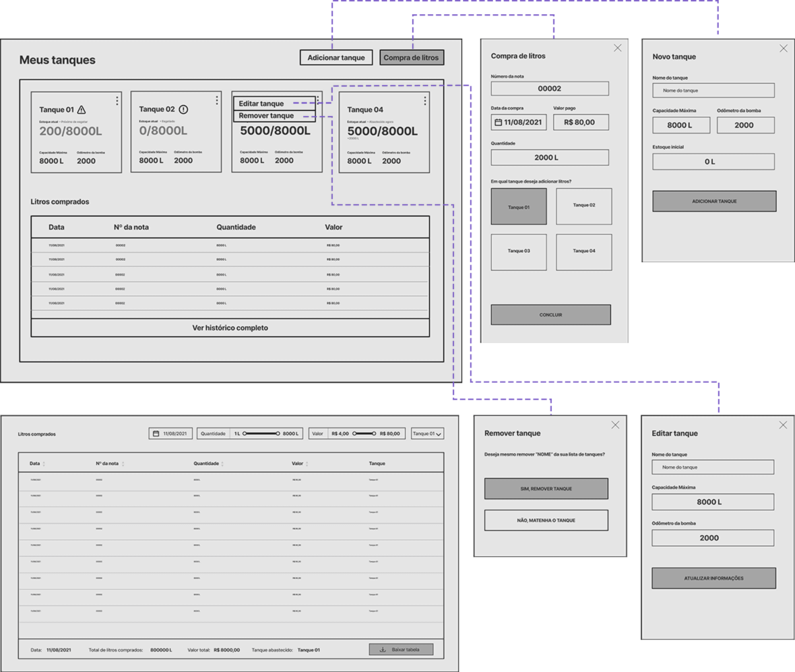The height and width of the screenshot is (672, 795).
Task: Sort the table by Data column
Action: tap(44, 464)
